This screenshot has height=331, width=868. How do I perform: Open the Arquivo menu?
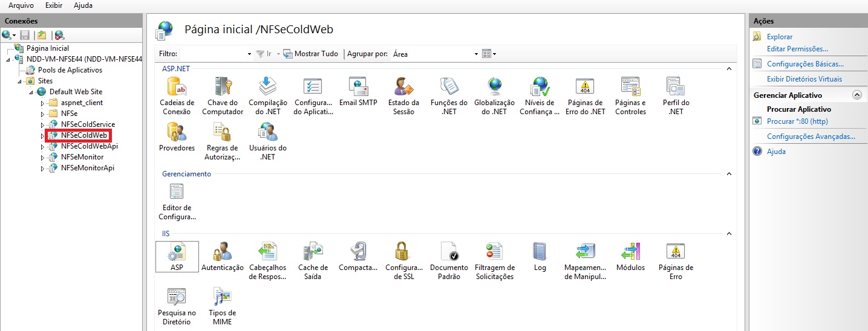pos(21,5)
